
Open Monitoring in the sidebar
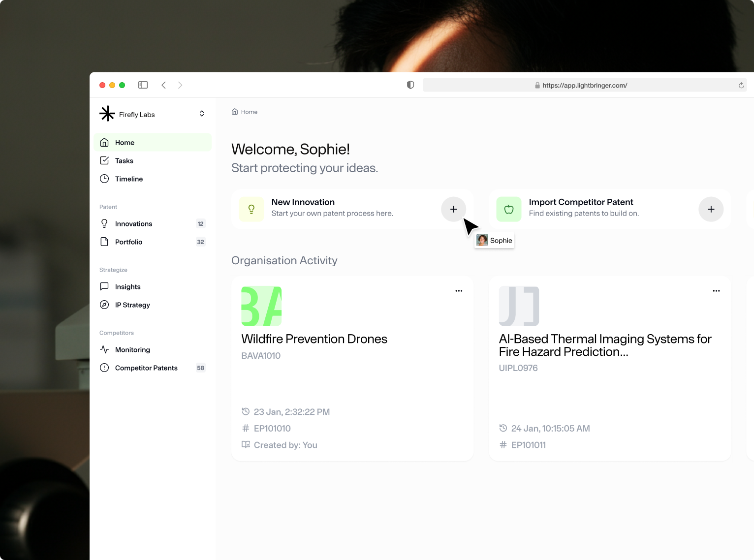click(153, 349)
